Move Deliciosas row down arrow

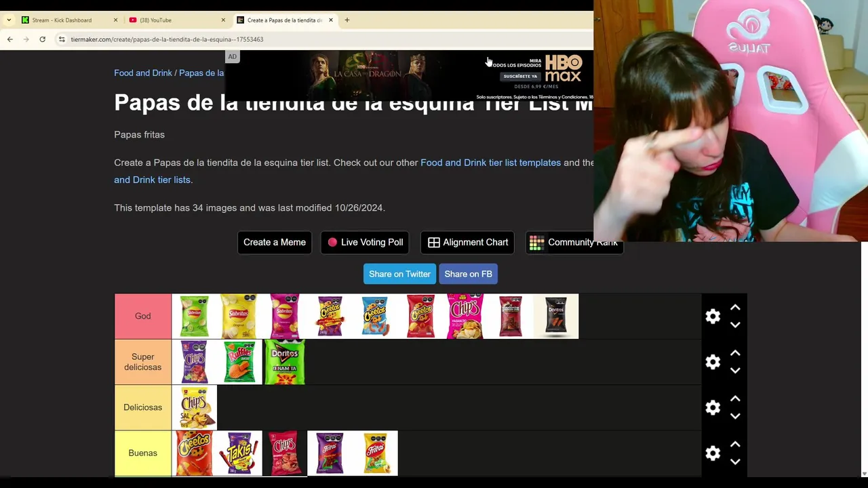point(735,415)
